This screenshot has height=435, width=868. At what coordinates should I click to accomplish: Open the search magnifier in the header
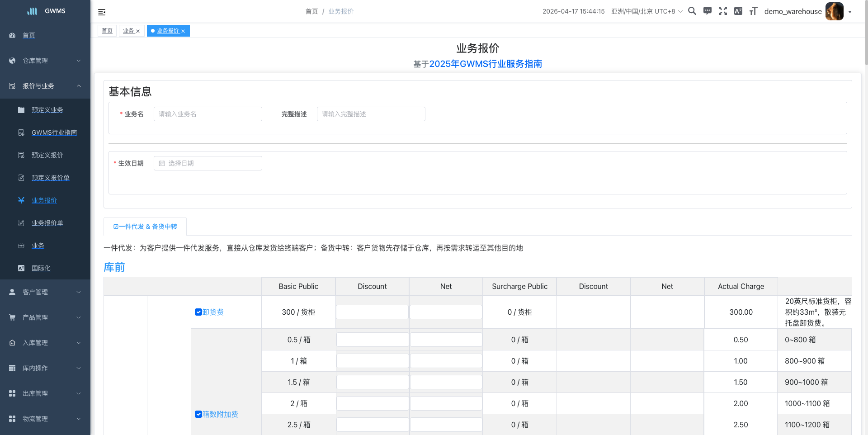point(692,11)
